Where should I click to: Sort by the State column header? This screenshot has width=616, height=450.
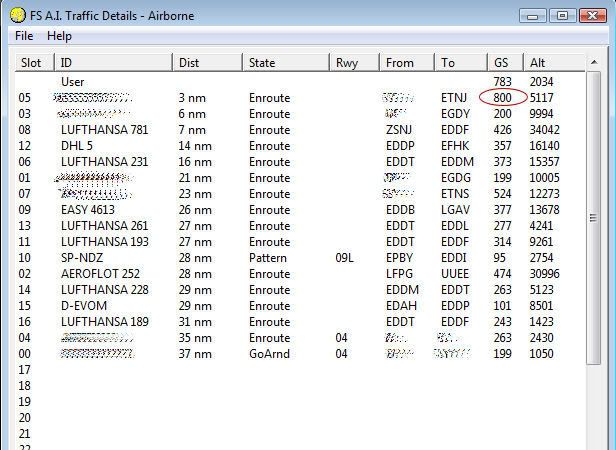point(286,62)
